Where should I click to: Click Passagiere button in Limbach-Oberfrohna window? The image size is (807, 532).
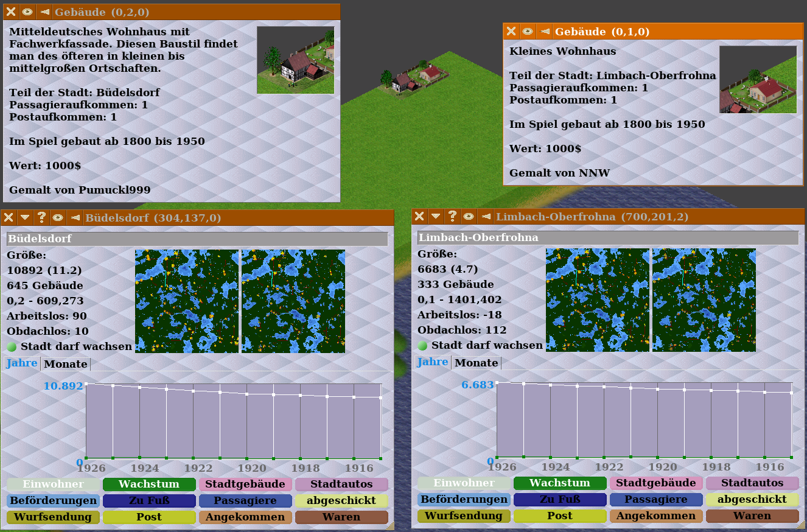[655, 500]
